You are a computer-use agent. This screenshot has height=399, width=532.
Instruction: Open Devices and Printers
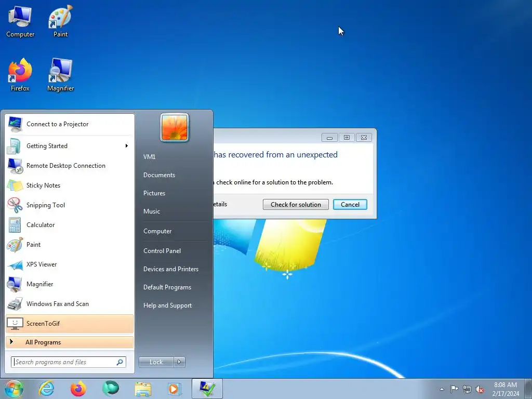tap(171, 269)
